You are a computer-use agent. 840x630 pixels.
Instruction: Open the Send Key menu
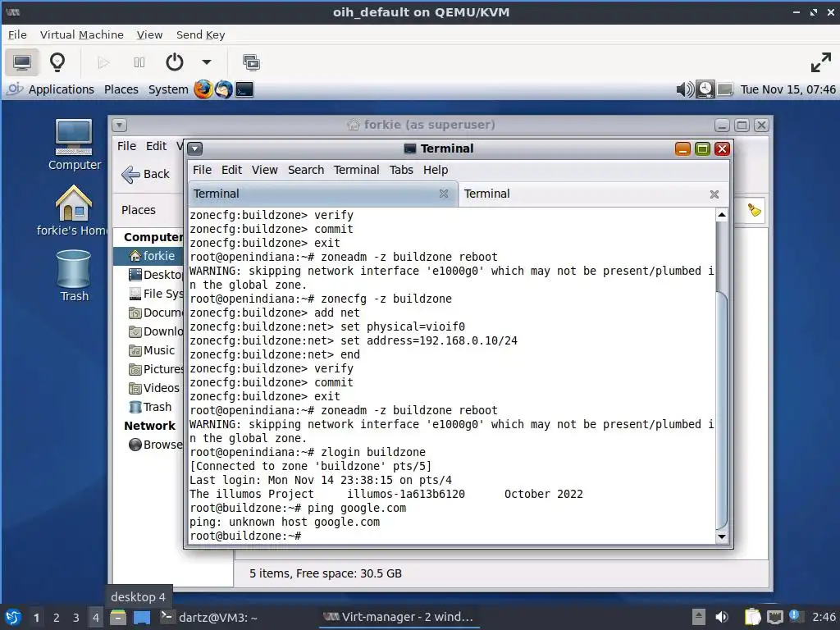200,34
